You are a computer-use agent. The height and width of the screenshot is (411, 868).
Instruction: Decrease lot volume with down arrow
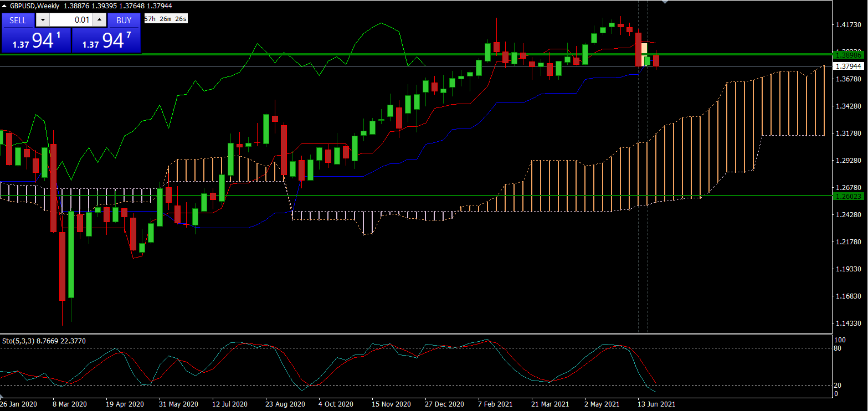[x=43, y=20]
